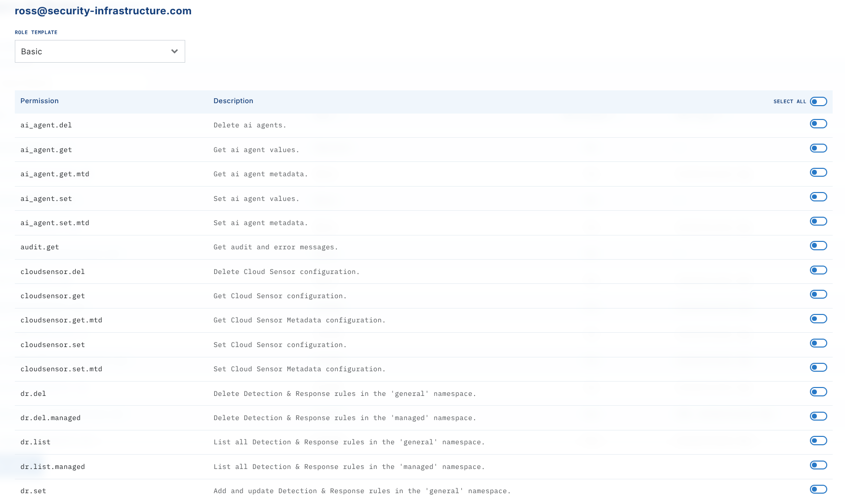This screenshot has height=504, width=845.
Task: Click the Permission column header
Action: pyautogui.click(x=40, y=101)
